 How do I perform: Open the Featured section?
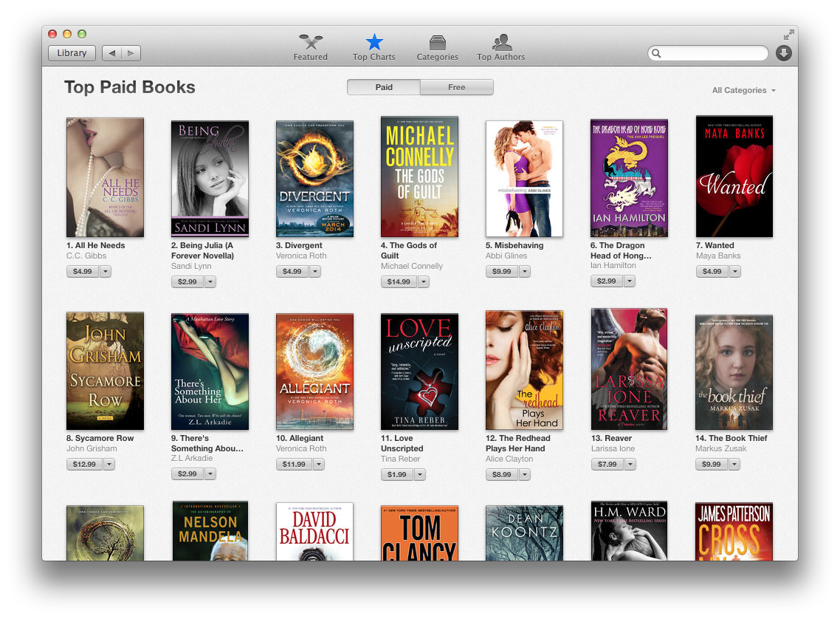pos(311,48)
